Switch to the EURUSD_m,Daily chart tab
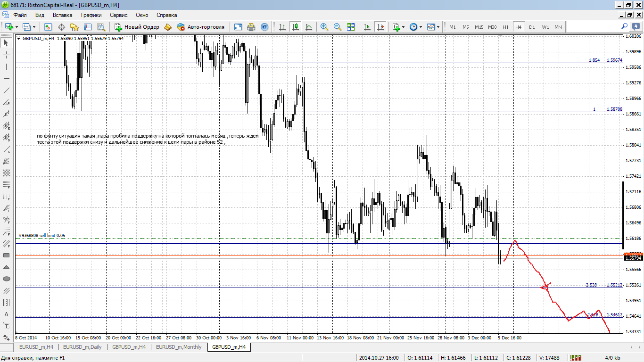Image resolution: width=644 pixels, height=362 pixels. pyautogui.click(x=83, y=347)
